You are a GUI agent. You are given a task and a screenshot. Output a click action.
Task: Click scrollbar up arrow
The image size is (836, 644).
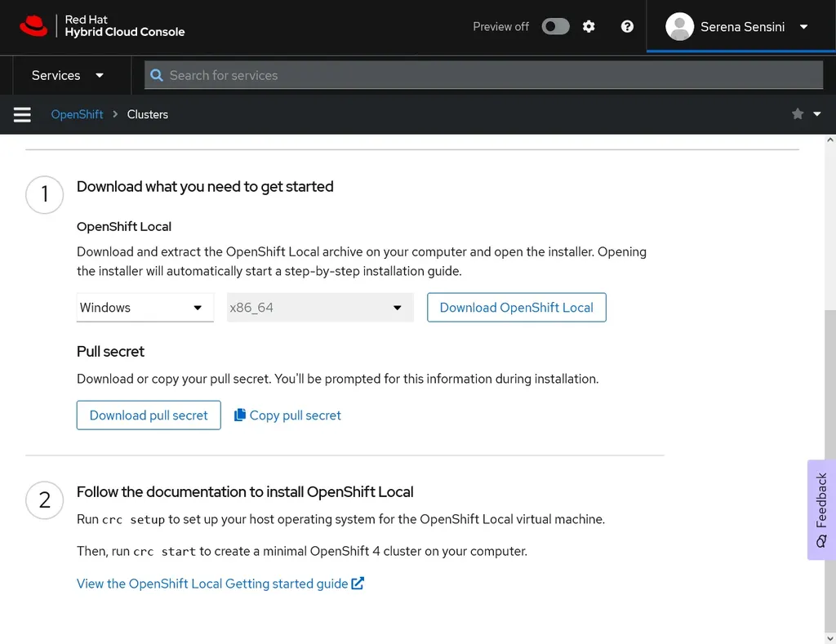(829, 140)
